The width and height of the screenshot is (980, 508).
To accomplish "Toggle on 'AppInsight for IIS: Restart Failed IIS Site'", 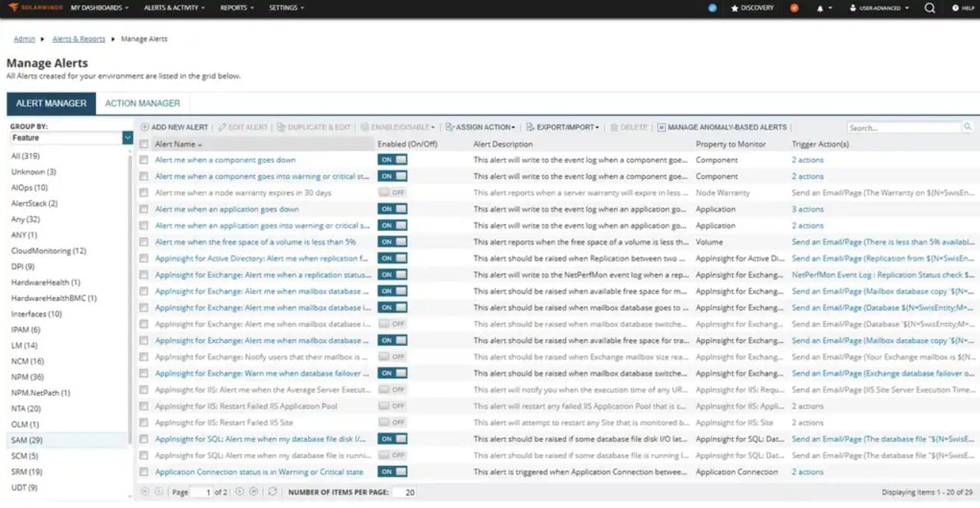I will [392, 422].
